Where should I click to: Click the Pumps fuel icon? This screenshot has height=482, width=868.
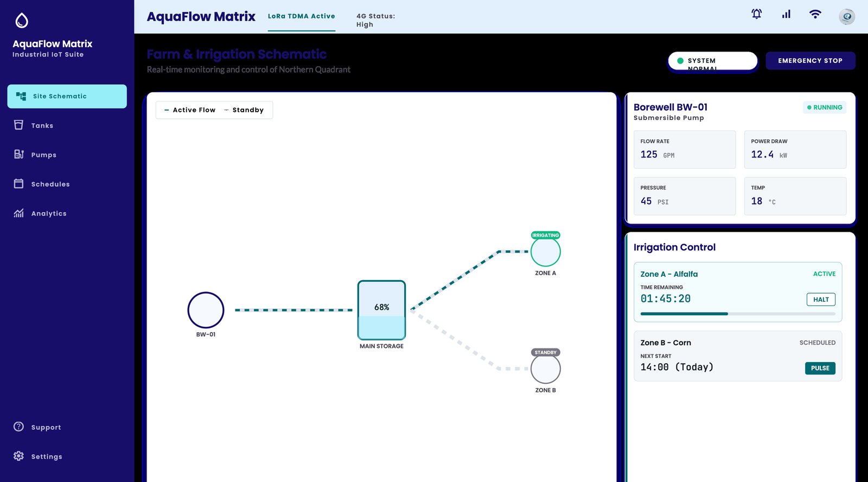(19, 154)
